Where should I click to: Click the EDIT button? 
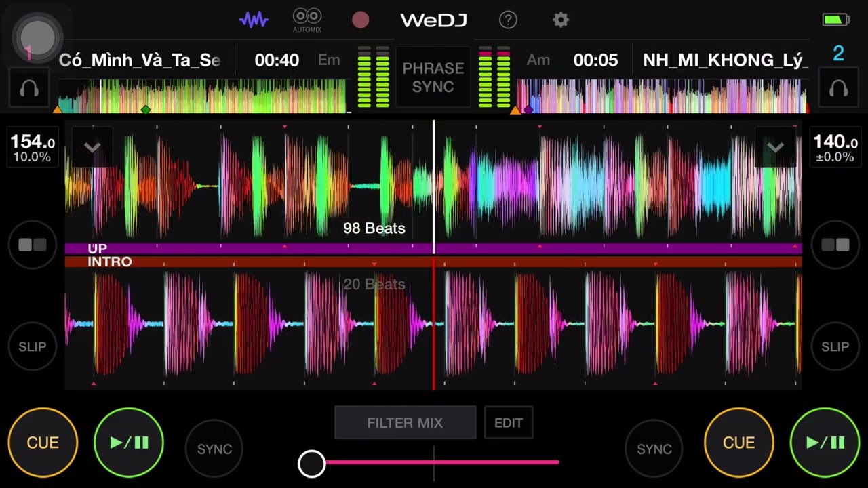(509, 423)
